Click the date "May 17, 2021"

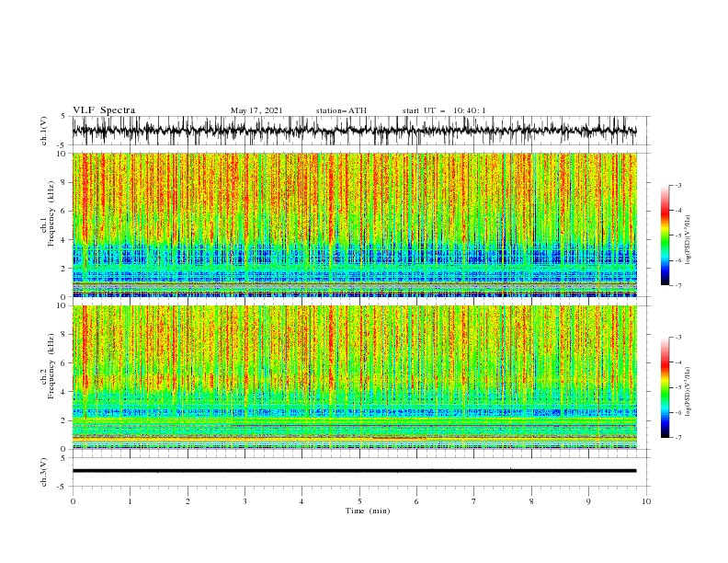256,110
